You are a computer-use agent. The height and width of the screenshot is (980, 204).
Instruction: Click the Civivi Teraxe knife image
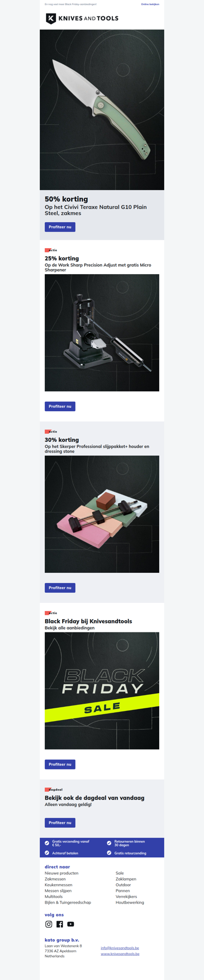[102, 110]
